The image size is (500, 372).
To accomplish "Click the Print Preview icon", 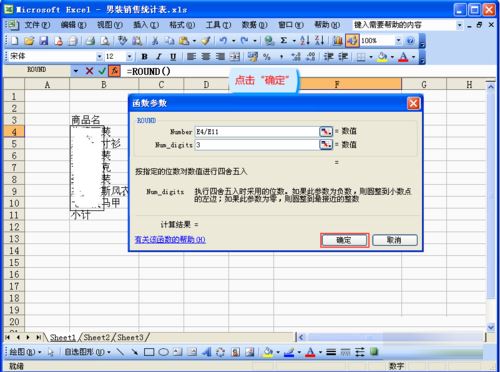I will click(x=105, y=41).
